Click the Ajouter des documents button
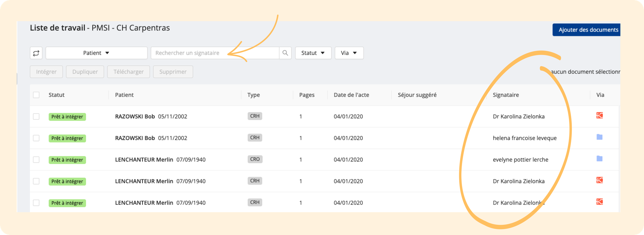The image size is (644, 235). tap(587, 30)
